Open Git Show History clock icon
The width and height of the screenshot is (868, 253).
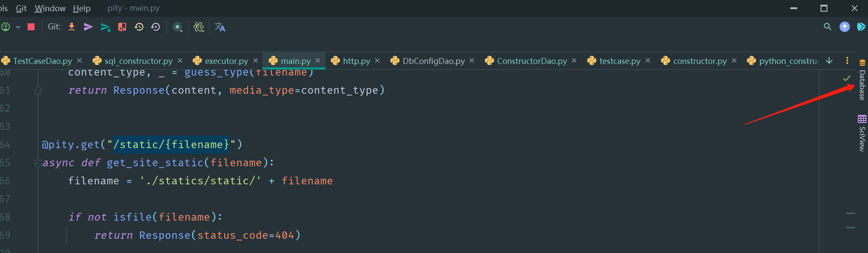[x=139, y=27]
